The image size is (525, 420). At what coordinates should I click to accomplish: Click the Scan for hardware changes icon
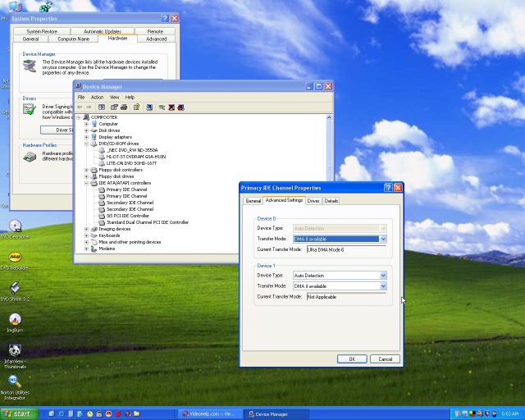point(149,107)
